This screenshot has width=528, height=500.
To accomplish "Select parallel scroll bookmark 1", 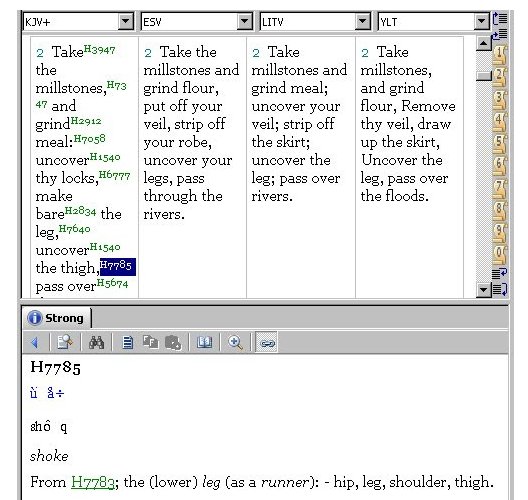I will [500, 55].
